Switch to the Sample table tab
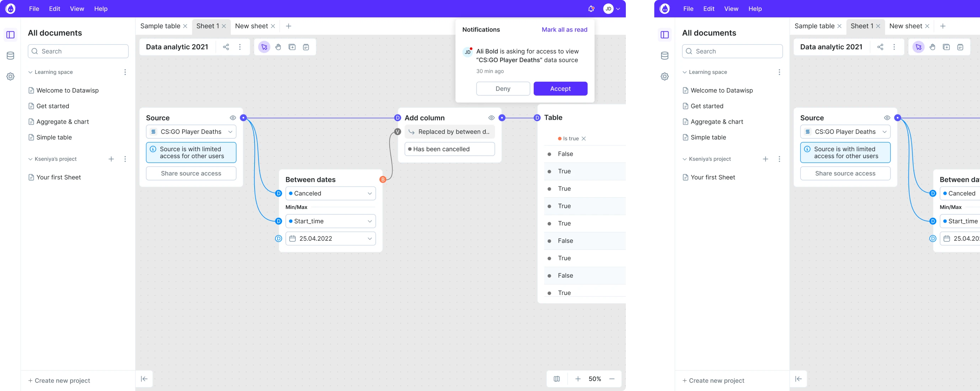Image resolution: width=980 pixels, height=391 pixels. click(x=160, y=26)
